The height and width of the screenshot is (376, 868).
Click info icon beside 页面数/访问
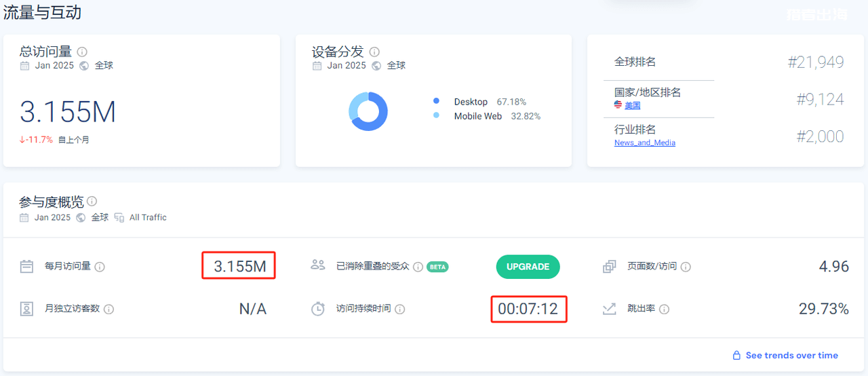pos(686,267)
